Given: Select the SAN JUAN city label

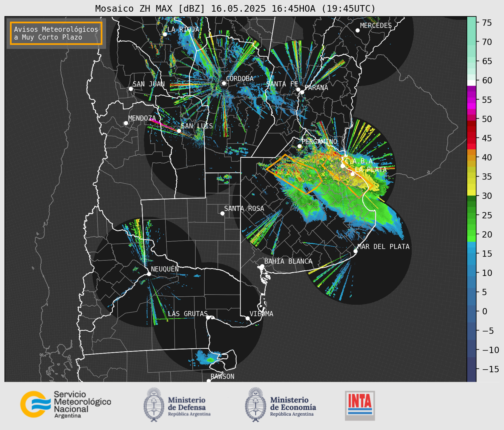Looking at the screenshot, I should pos(149,84).
